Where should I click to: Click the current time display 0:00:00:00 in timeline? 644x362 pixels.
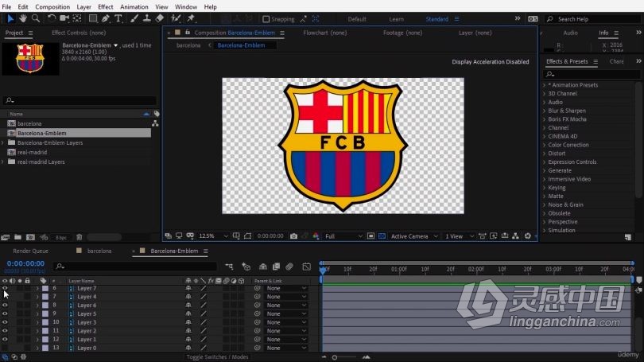25,263
